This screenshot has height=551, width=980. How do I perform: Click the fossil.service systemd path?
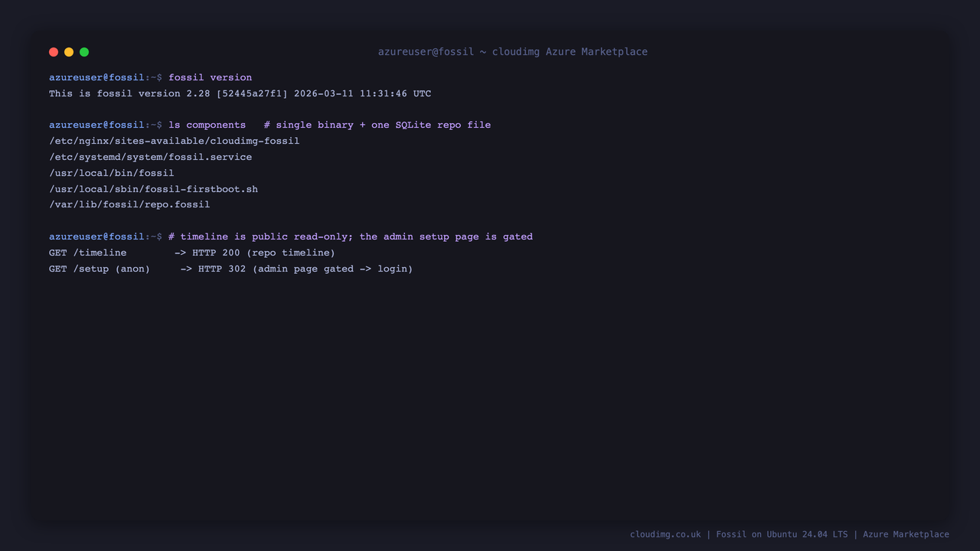(x=150, y=157)
